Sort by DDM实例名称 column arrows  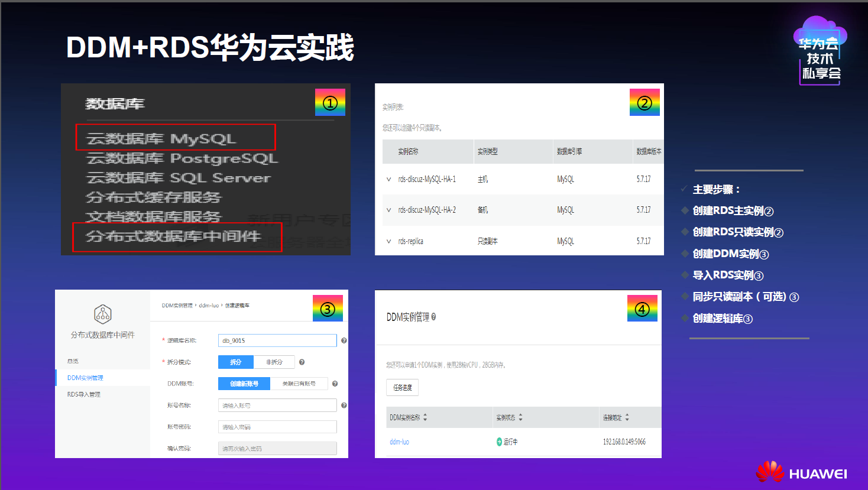tap(425, 417)
